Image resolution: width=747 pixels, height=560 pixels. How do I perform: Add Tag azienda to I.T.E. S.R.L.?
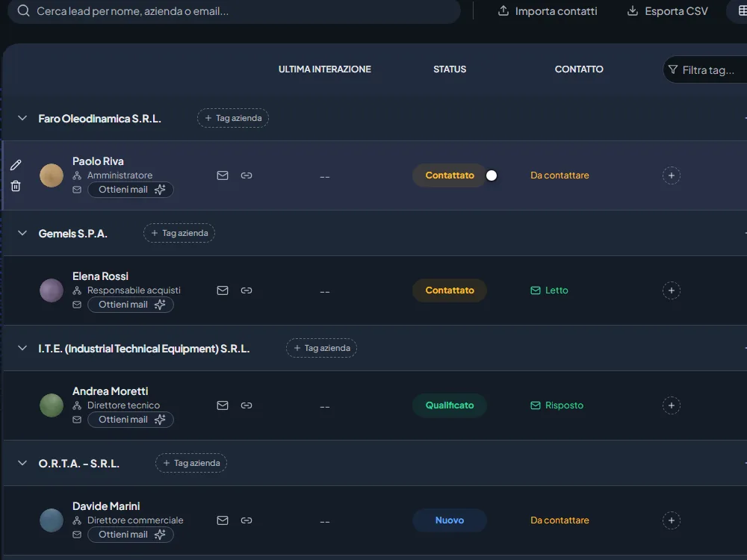(x=321, y=348)
